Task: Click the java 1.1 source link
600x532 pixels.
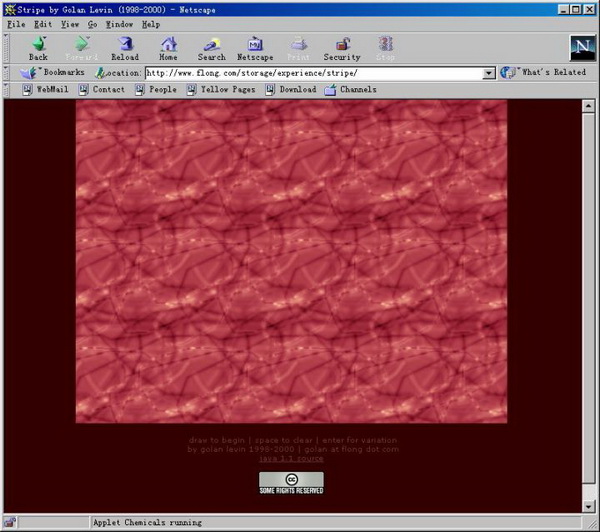Action: point(291,458)
